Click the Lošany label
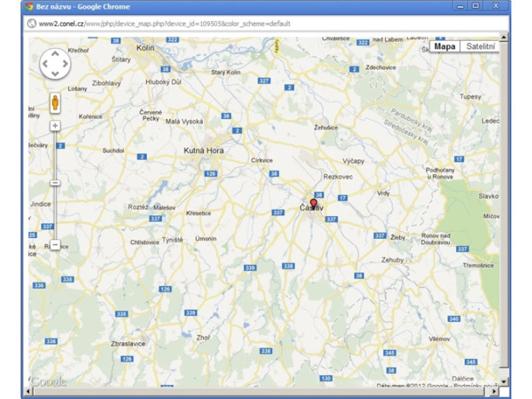532x399 pixels. coord(77,89)
